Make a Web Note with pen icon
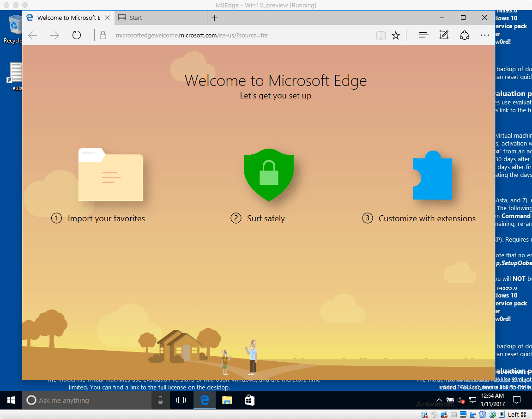 pos(444,35)
